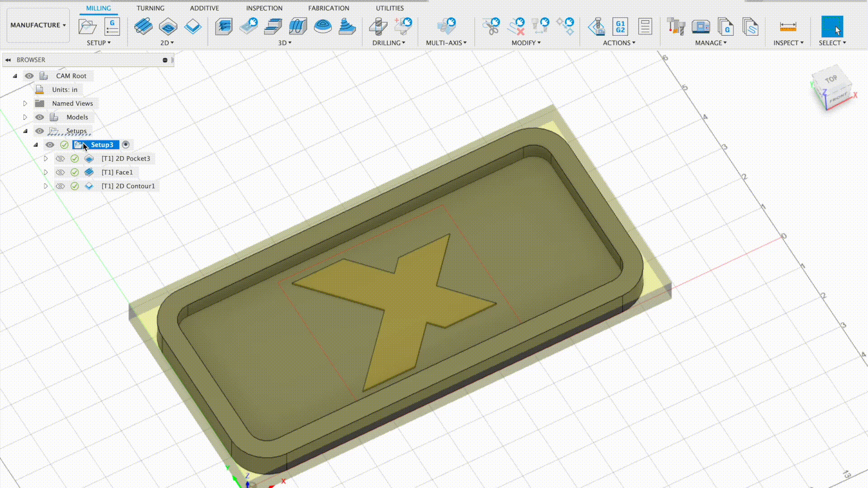Click the Setup3 label to rename
Image resolution: width=868 pixels, height=488 pixels.
[101, 144]
